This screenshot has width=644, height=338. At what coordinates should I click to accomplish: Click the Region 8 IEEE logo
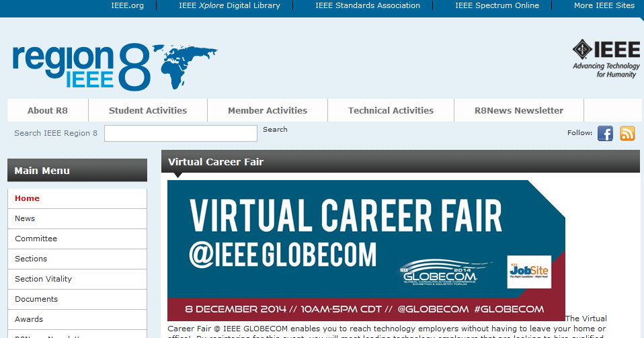click(x=115, y=67)
